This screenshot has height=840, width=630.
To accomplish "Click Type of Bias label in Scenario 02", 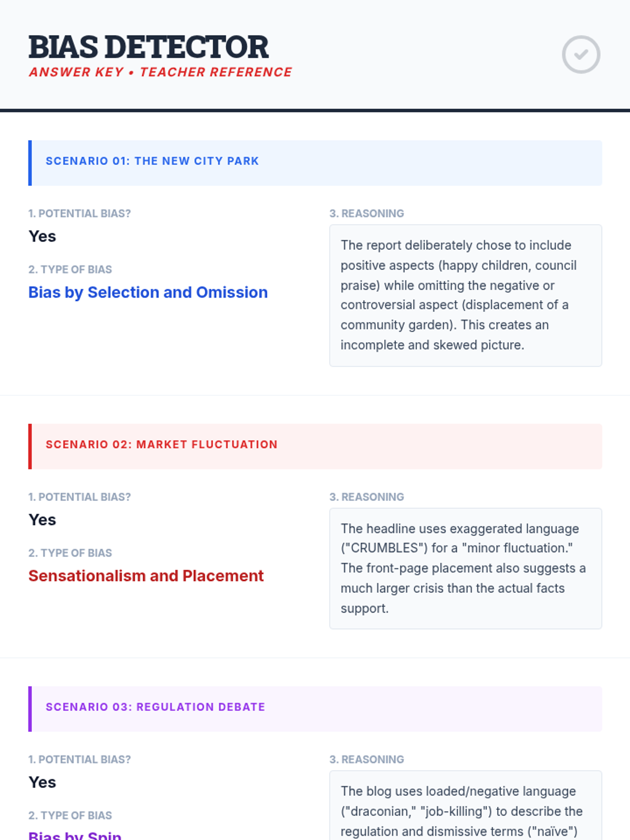I will click(x=70, y=553).
